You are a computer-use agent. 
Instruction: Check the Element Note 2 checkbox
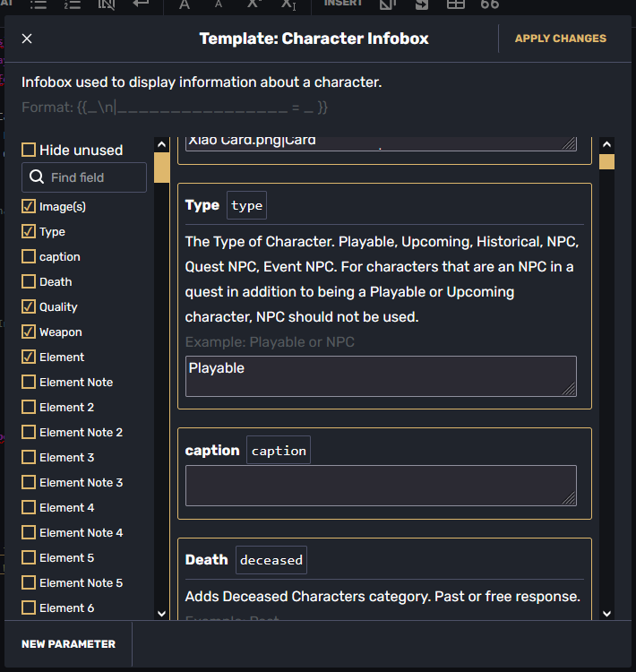click(29, 433)
